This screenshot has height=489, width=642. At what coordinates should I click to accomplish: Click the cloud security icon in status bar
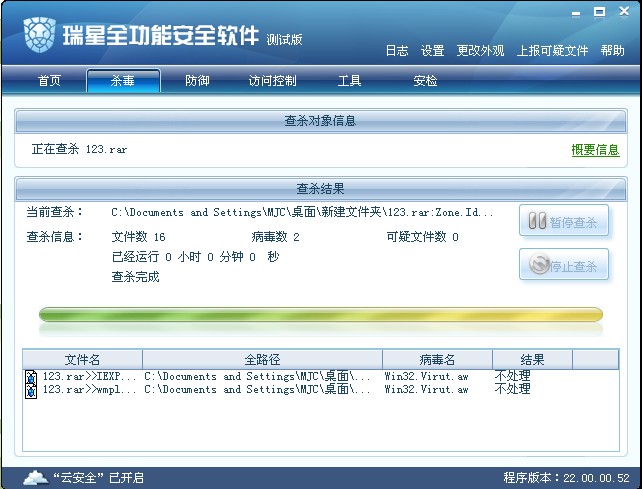coord(36,478)
